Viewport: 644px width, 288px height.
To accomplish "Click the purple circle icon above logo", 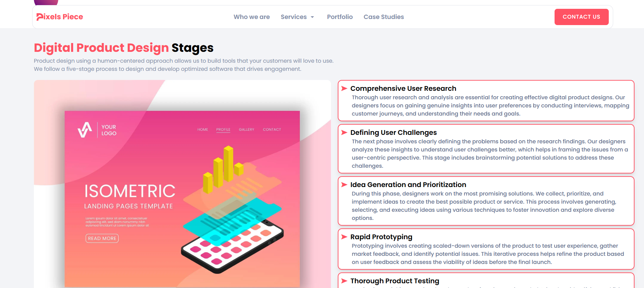I will click(x=46, y=2).
